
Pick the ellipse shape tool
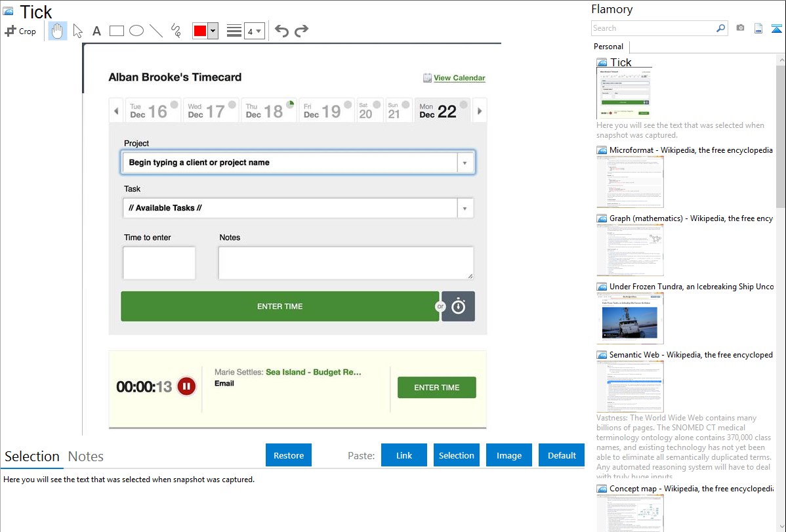click(x=136, y=31)
